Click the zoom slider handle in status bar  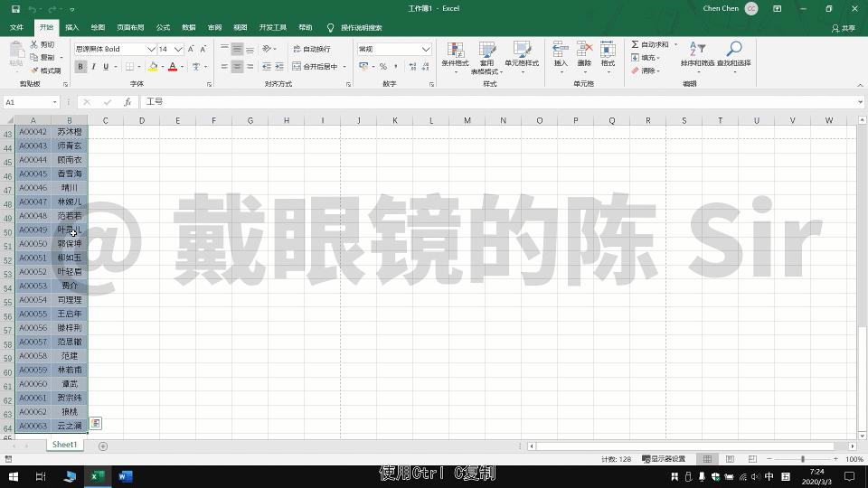803,459
